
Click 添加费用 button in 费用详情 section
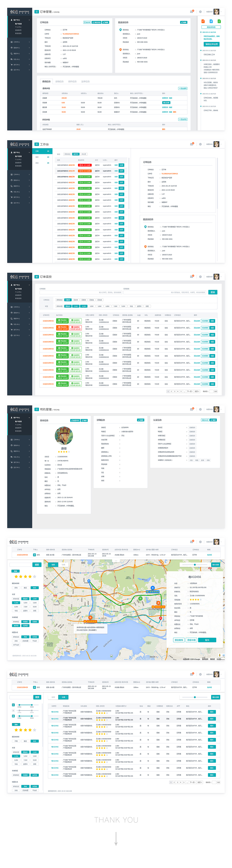pyautogui.click(x=183, y=88)
